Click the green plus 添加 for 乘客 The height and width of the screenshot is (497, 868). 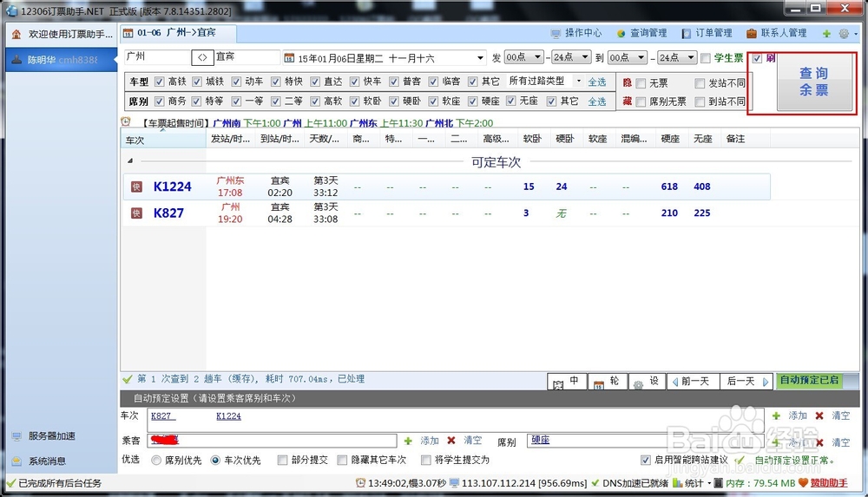coord(408,441)
